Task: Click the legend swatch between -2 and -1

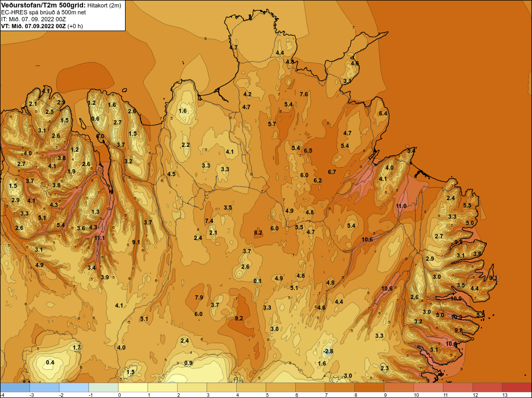Action: [74, 387]
